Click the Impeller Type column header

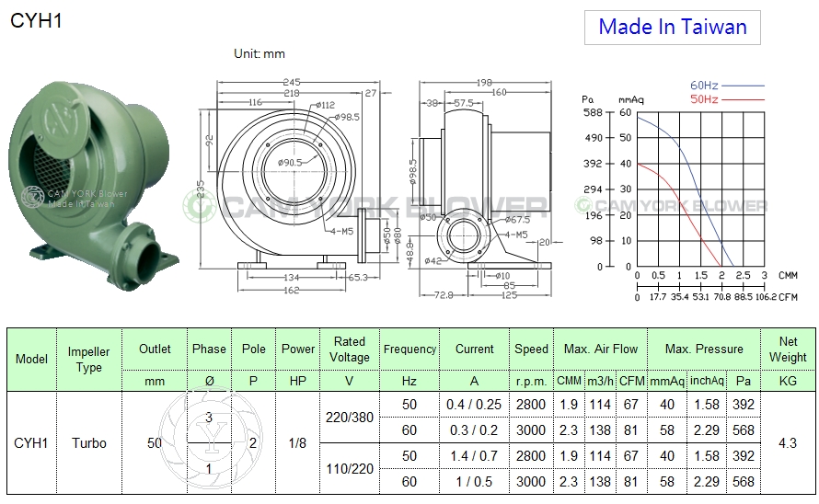click(x=88, y=360)
